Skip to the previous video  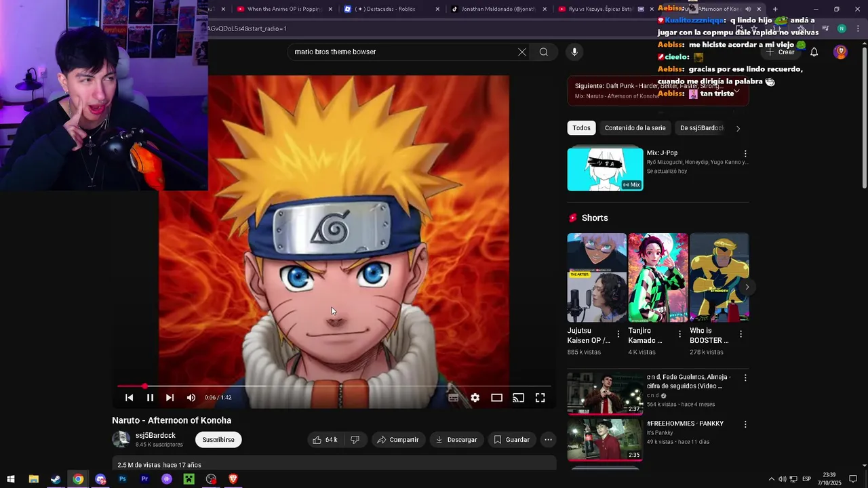130,398
